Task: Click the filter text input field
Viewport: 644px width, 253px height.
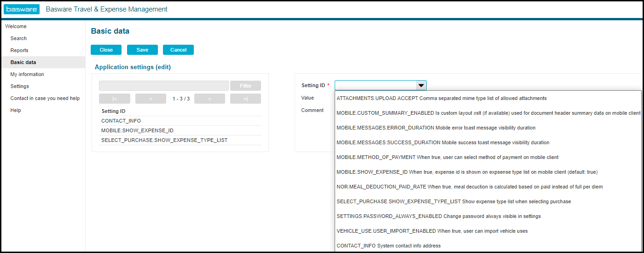Action: click(163, 86)
